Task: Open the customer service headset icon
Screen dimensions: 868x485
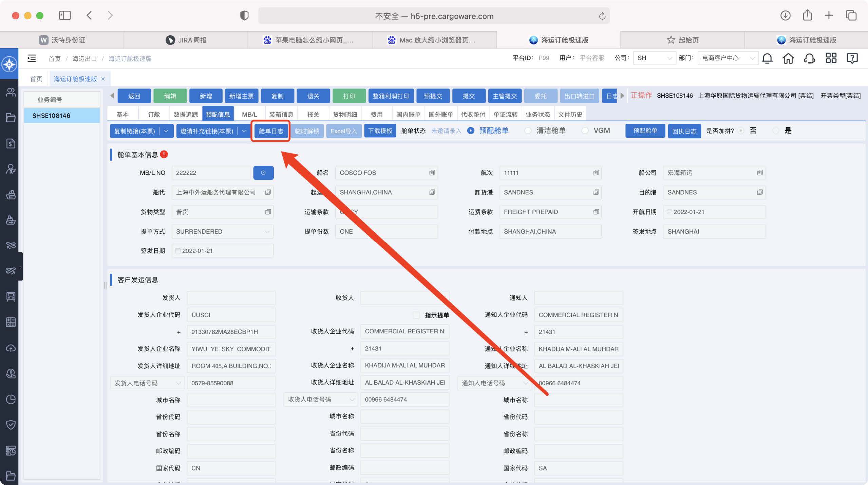Action: tap(809, 58)
